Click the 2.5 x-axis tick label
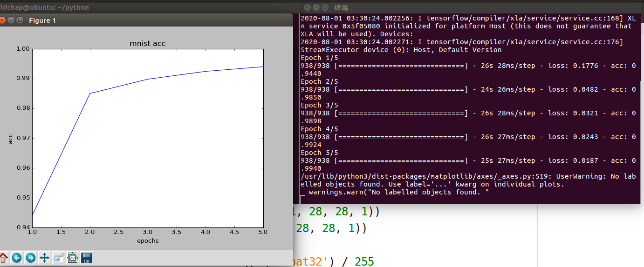644x267 pixels. pos(118,232)
